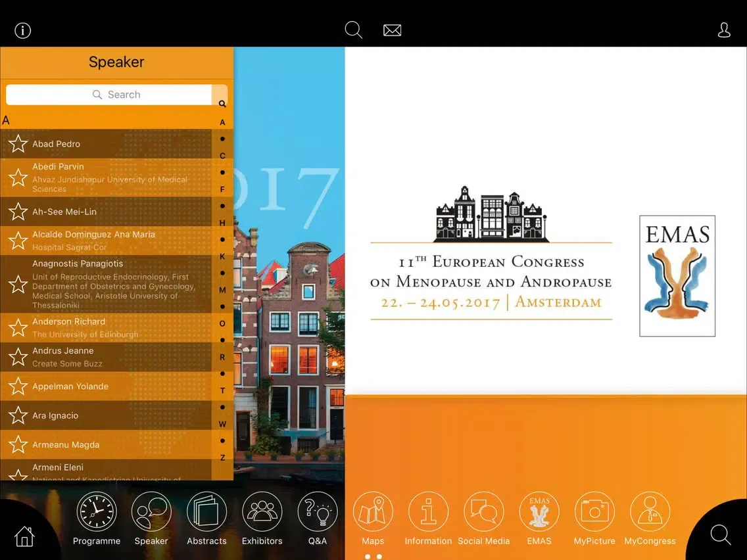Jump to letter R in index
This screenshot has height=560, width=747.
tap(222, 357)
